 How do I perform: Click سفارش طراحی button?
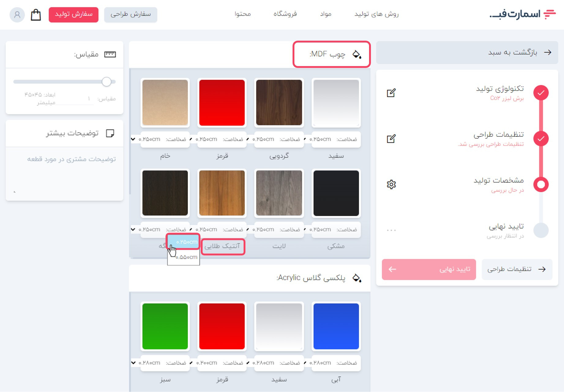[131, 14]
